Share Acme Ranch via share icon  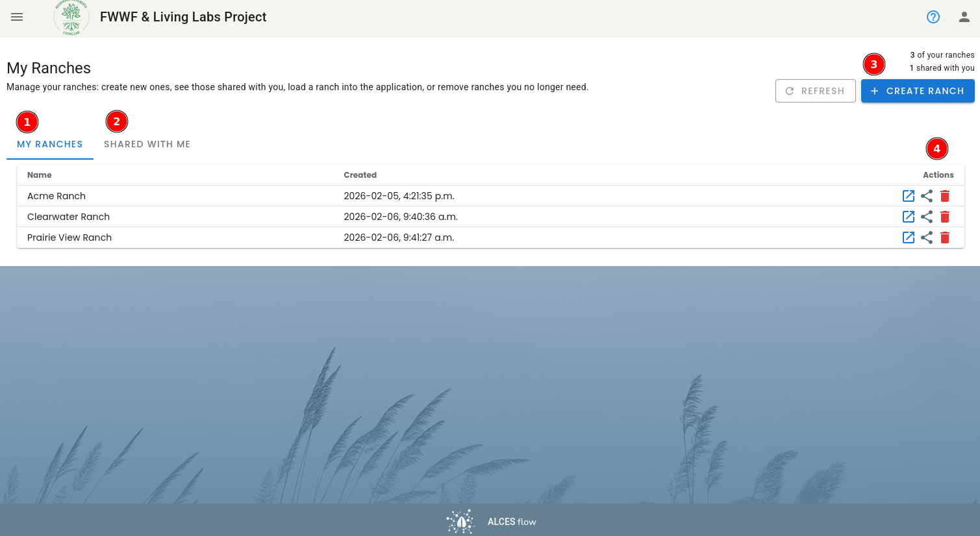(927, 196)
